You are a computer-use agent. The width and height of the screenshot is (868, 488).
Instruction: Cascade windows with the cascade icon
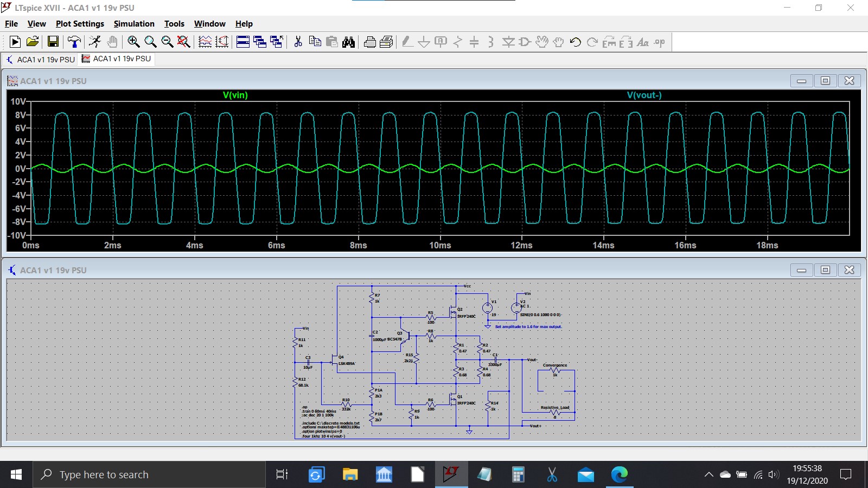tap(260, 42)
